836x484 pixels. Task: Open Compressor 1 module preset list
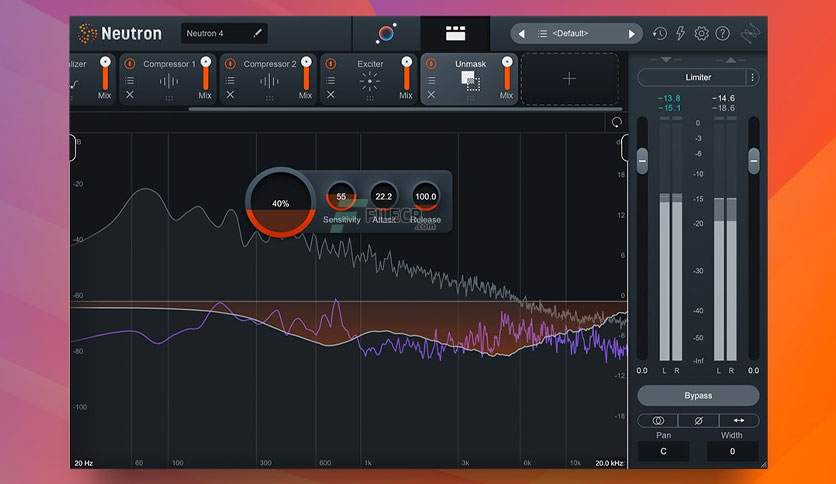pyautogui.click(x=130, y=80)
